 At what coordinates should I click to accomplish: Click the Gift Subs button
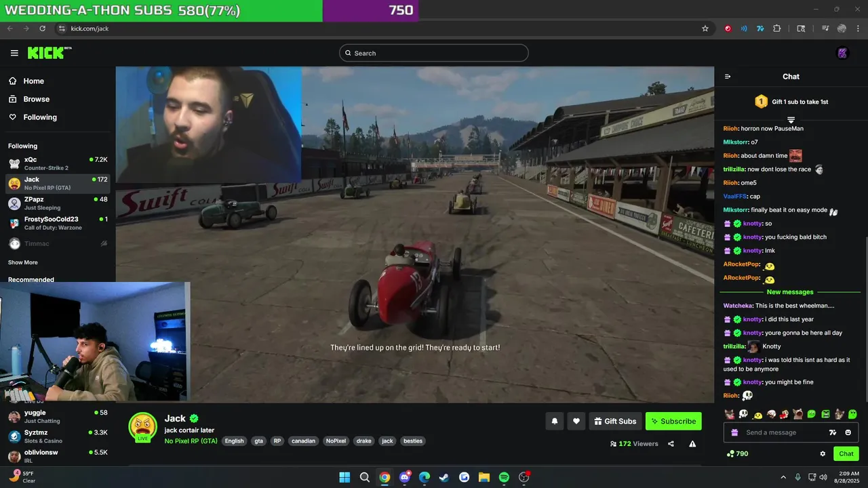click(615, 421)
